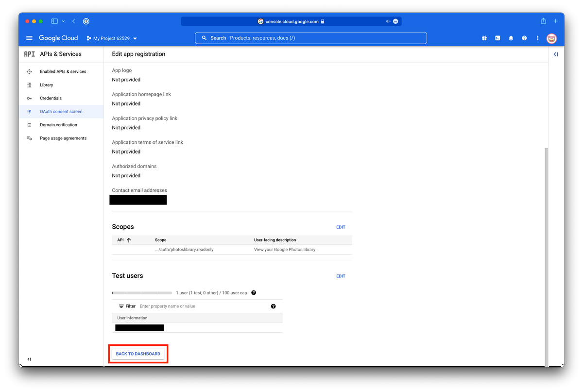Screen dimensions: 583x392
Task: Go back with Safari's back arrow
Action: (74, 21)
